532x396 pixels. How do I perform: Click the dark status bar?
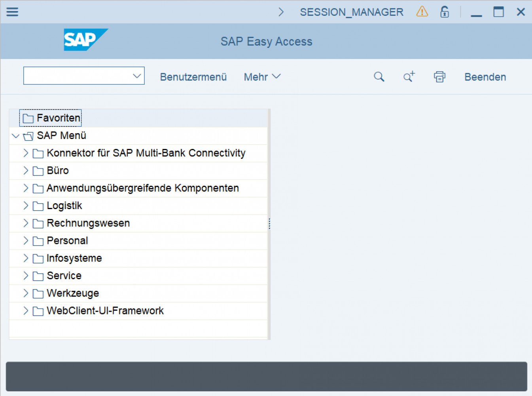coord(266,376)
